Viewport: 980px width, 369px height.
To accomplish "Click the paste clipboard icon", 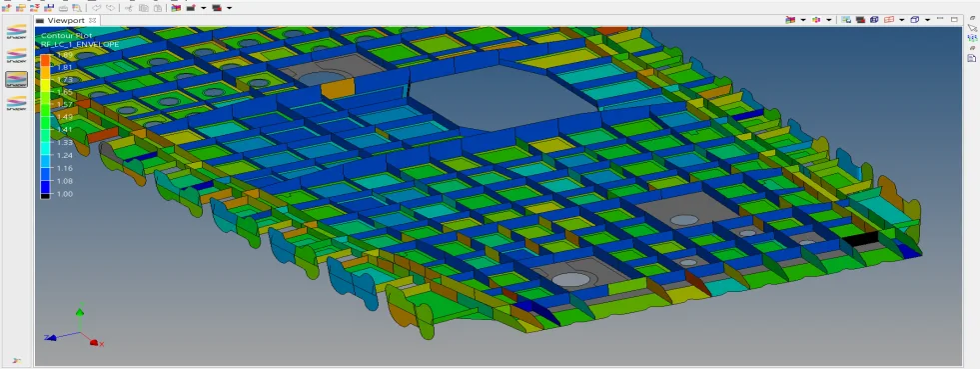I will point(158,8).
